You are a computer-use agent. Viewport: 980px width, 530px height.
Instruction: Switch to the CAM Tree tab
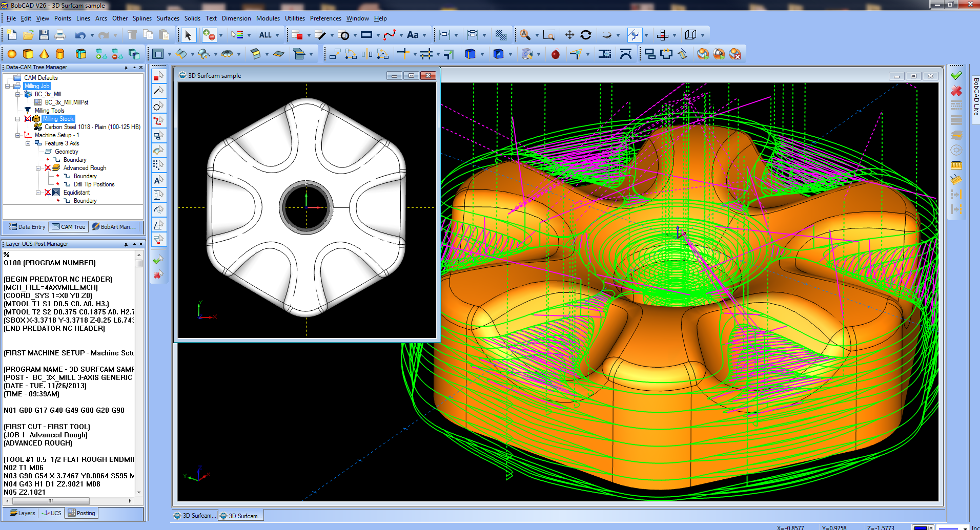[x=69, y=227]
